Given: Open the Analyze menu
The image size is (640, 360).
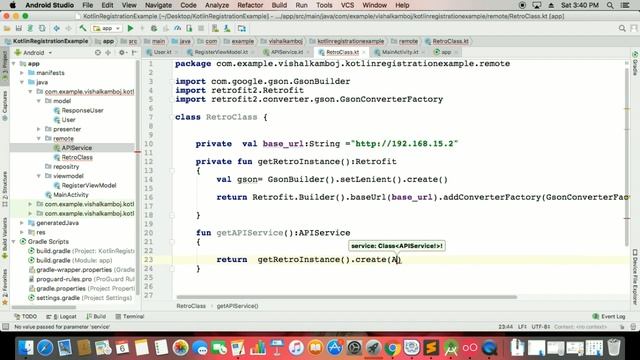Looking at the screenshot, I should [217, 5].
